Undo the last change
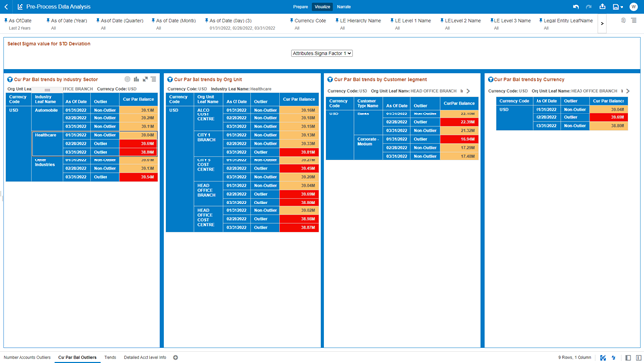Screen dimensions: 644x363 [x=576, y=7]
